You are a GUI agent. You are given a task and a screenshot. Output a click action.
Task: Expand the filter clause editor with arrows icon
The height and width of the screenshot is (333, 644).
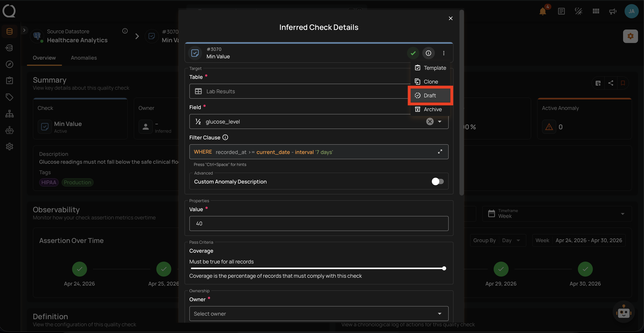coord(440,152)
